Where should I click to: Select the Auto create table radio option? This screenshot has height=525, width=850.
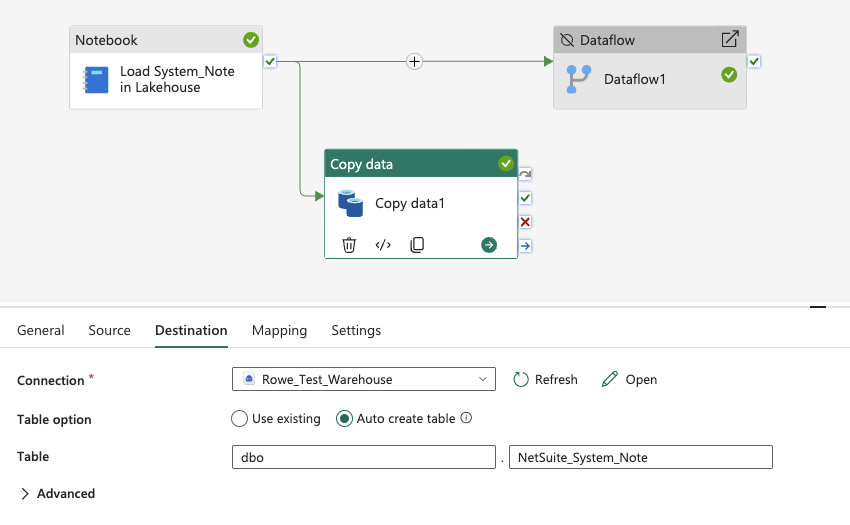(395, 419)
